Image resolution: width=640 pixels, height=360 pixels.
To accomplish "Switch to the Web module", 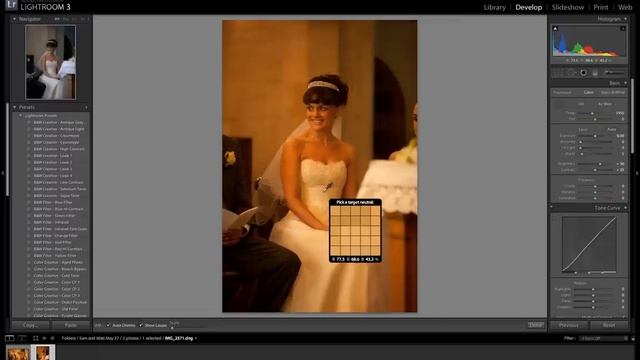I will point(625,7).
